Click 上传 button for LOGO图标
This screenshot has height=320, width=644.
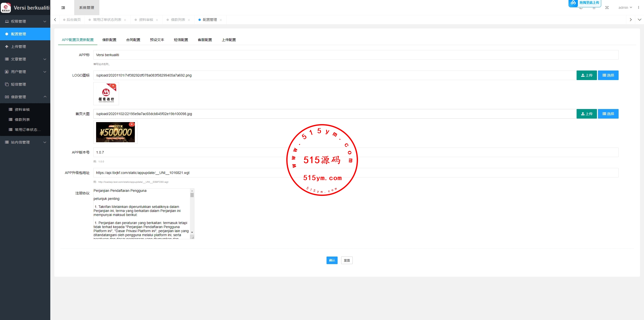586,75
